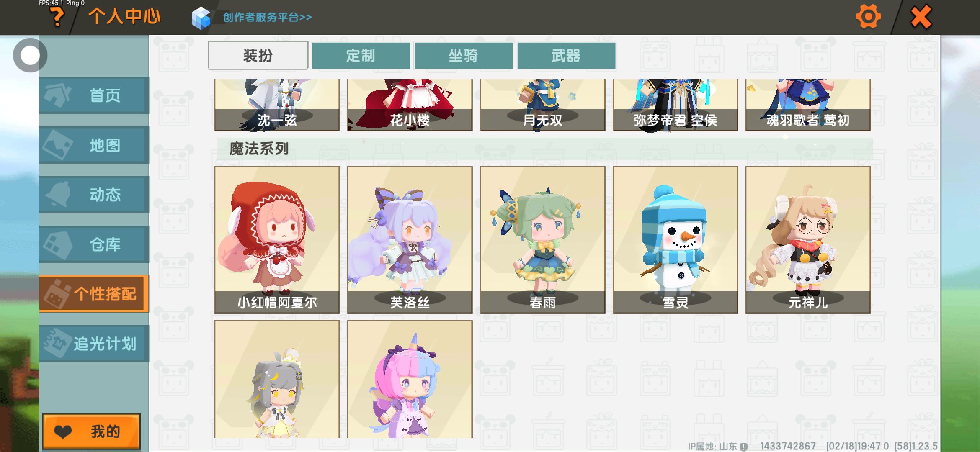The image size is (980, 452).
Task: Choose the 芙洛丝 skin card
Action: point(410,240)
